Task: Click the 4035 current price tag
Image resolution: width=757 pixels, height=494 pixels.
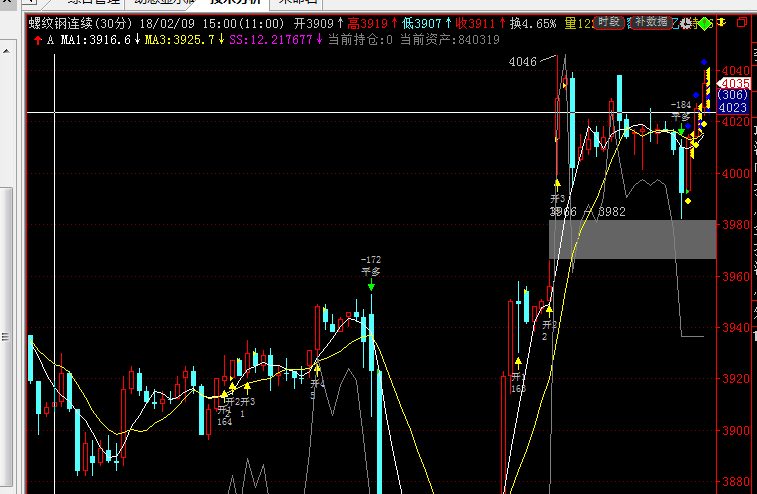Action: (x=735, y=84)
